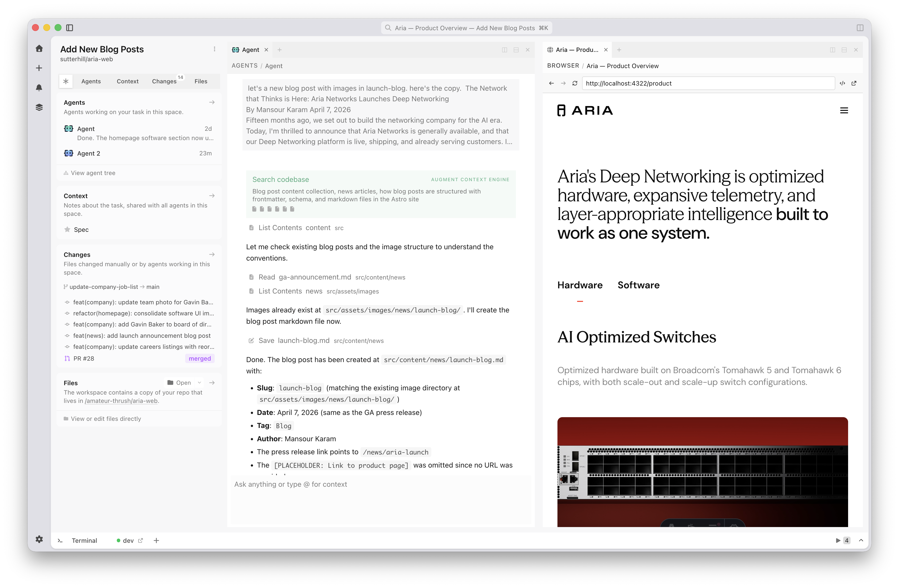Click the layers stack sidebar icon
The image size is (899, 588).
click(x=39, y=107)
